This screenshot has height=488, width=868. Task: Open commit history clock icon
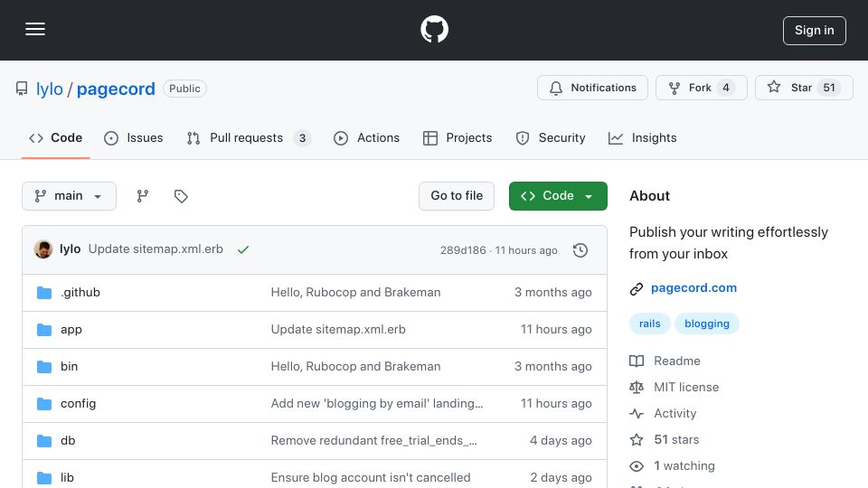(580, 250)
